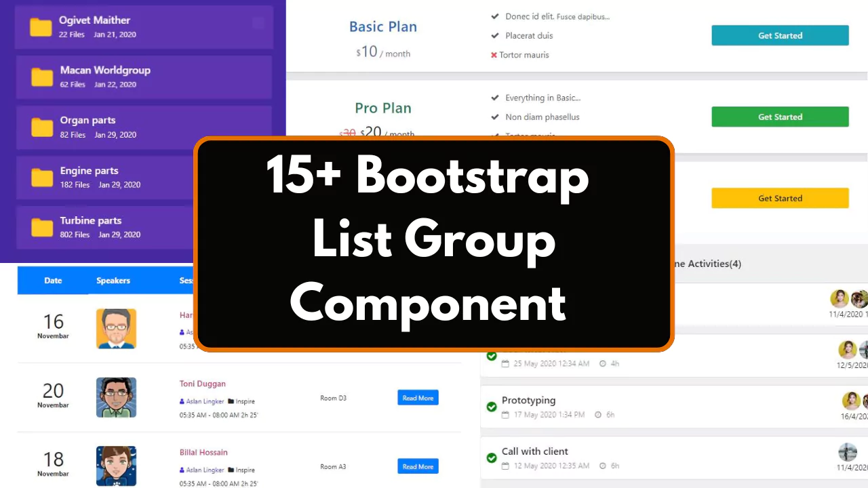Click the Date column header
This screenshot has height=488, width=868.
(53, 281)
